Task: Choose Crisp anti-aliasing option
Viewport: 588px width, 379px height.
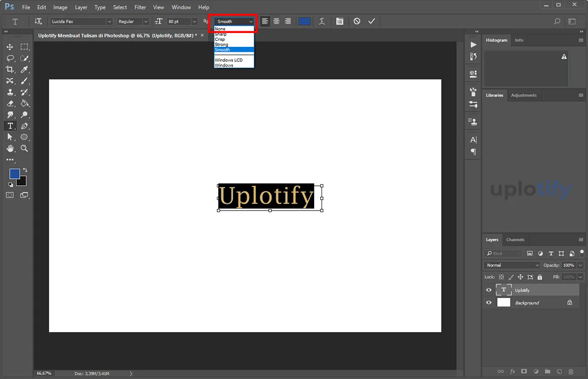Action: 234,39
